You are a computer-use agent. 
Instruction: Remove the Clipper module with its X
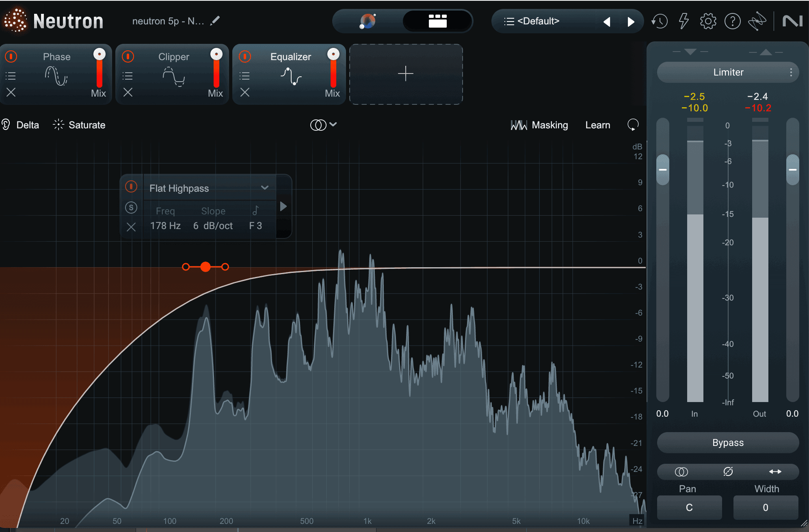tap(128, 93)
